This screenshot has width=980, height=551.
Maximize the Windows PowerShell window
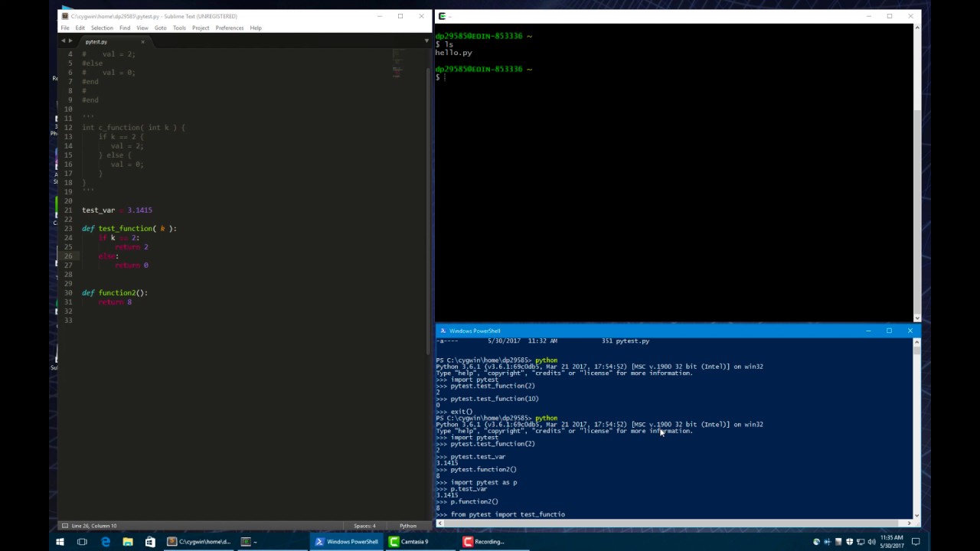[x=889, y=331]
